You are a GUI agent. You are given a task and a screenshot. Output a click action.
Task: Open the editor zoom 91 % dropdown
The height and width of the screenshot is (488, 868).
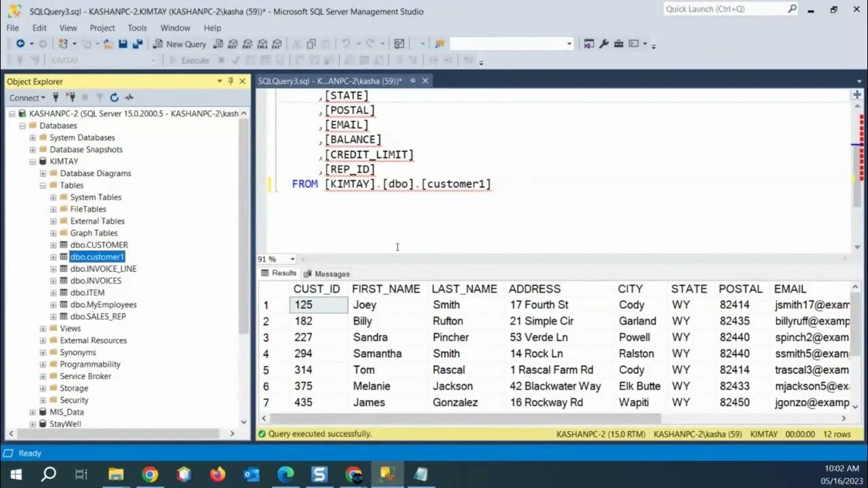tap(292, 259)
